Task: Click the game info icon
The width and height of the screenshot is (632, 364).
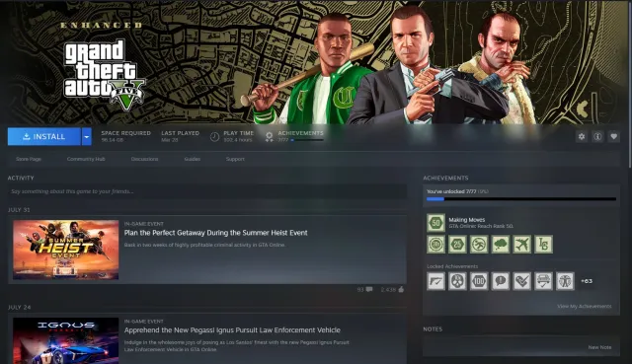Action: tap(597, 136)
